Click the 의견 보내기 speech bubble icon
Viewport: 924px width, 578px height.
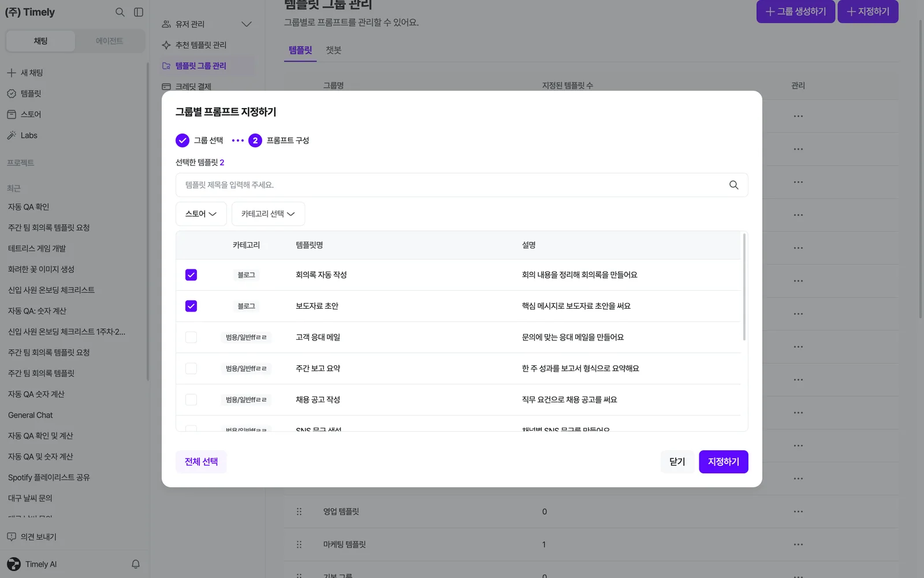coord(12,537)
